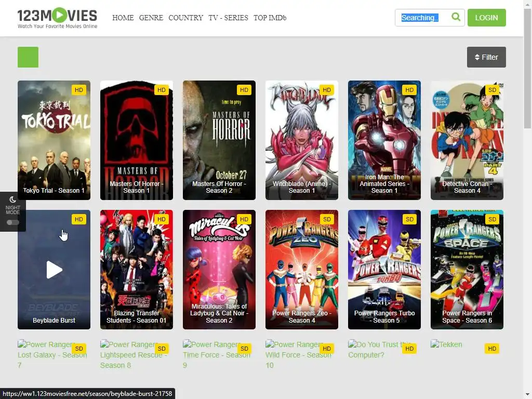
Task: Open the TOP IMDb page
Action: pos(270,18)
